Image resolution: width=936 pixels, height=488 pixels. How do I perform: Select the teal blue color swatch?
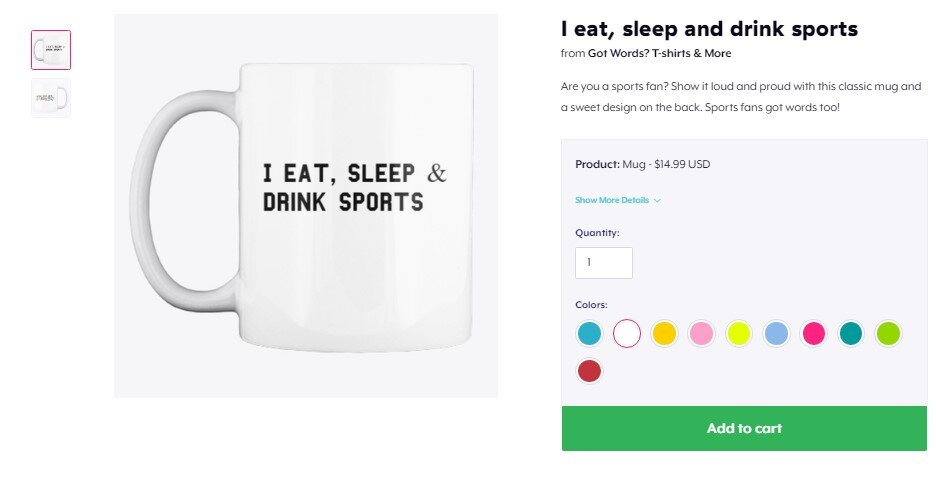coord(590,333)
